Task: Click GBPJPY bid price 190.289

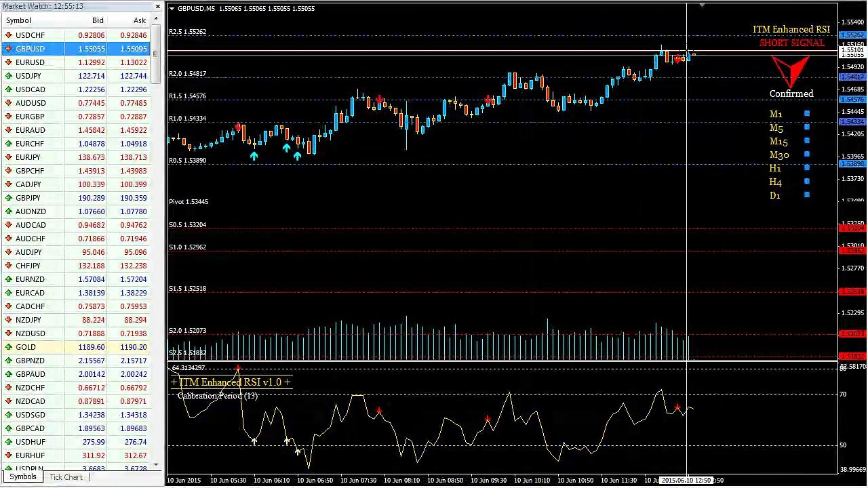Action: (x=92, y=198)
